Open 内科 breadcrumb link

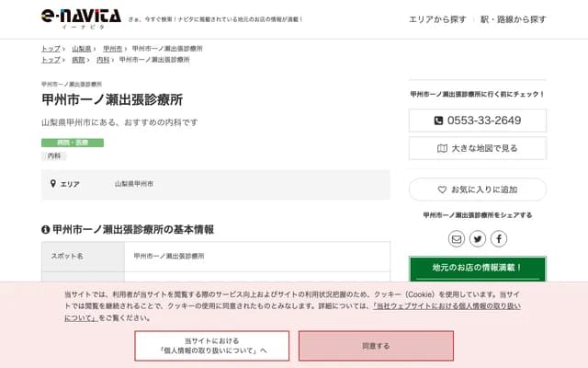coord(103,60)
